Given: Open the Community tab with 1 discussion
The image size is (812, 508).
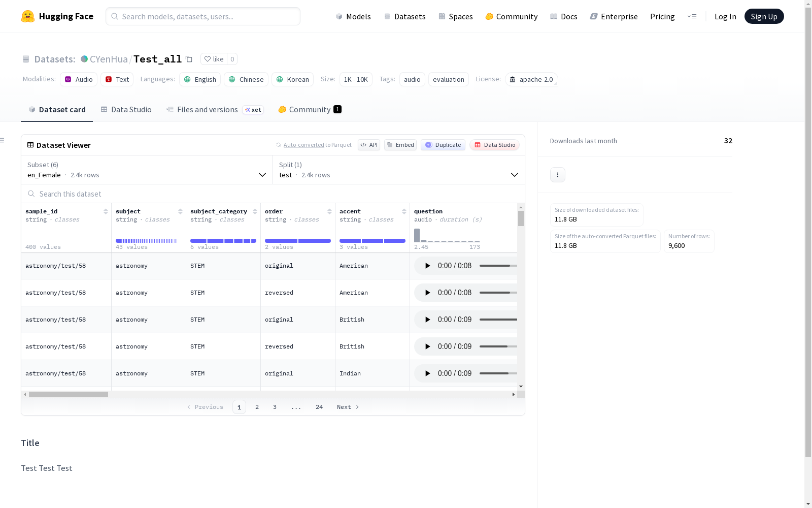Looking at the screenshot, I should pos(310,110).
